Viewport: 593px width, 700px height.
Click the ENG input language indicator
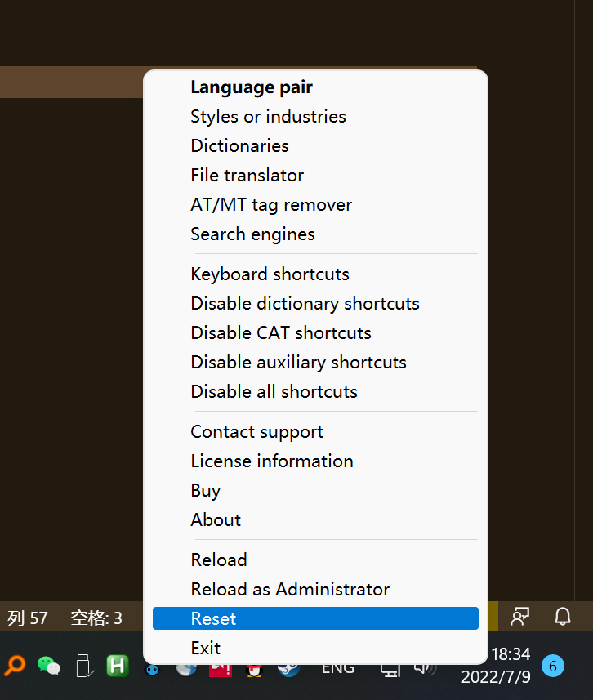338,667
